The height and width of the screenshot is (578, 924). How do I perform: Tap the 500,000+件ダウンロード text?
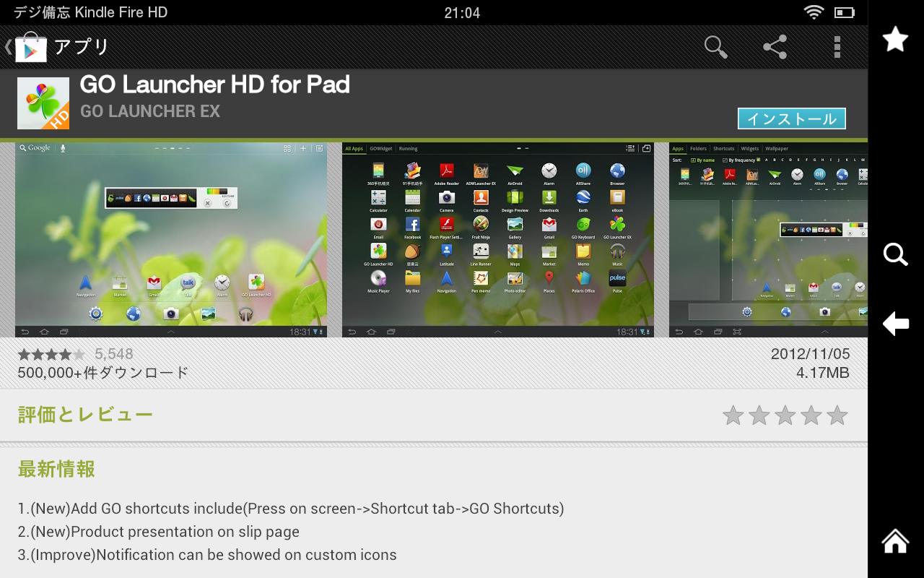(103, 373)
